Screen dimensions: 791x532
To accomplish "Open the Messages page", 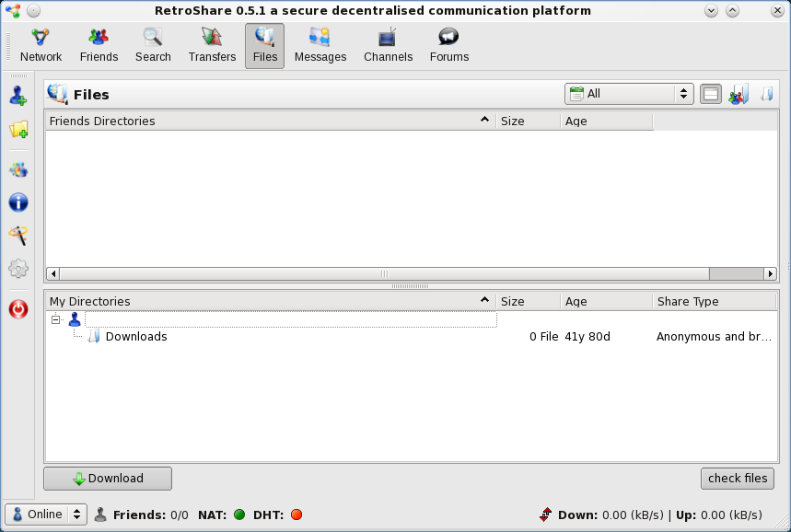I will pyautogui.click(x=320, y=46).
